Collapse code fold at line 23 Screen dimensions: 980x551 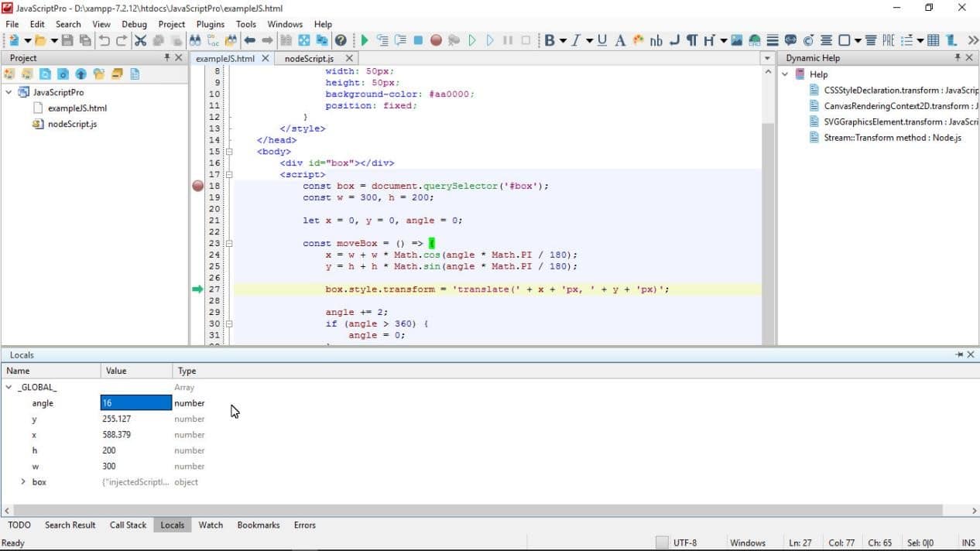228,243
